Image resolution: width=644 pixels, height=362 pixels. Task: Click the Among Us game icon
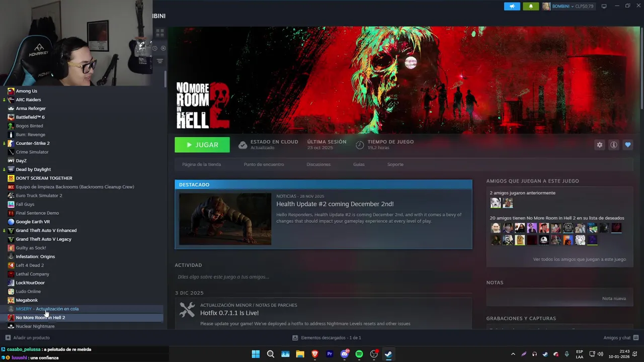[11, 91]
